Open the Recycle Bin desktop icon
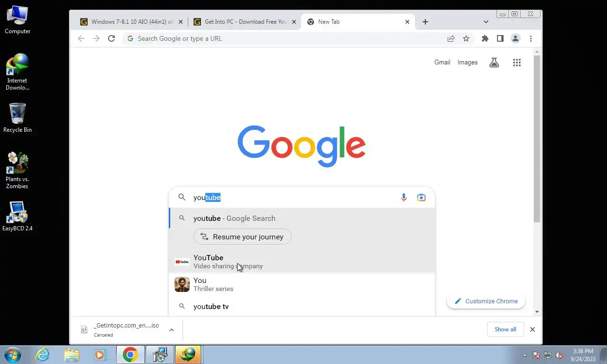The image size is (607, 364). point(18,118)
